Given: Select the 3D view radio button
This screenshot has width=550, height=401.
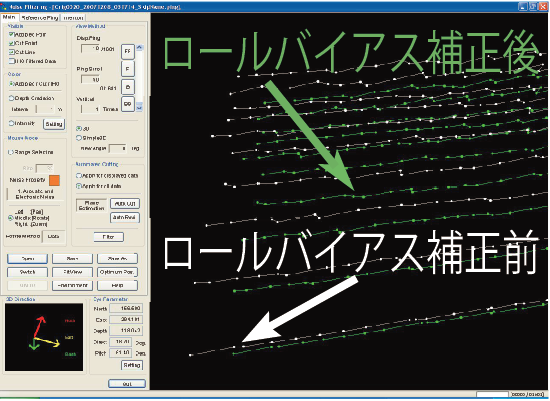Looking at the screenshot, I should coord(79,128).
